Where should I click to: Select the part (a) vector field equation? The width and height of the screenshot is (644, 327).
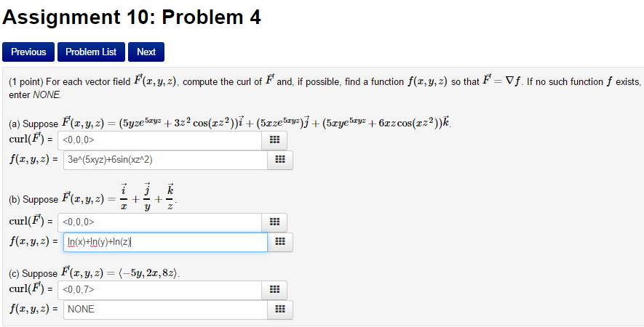(256, 122)
